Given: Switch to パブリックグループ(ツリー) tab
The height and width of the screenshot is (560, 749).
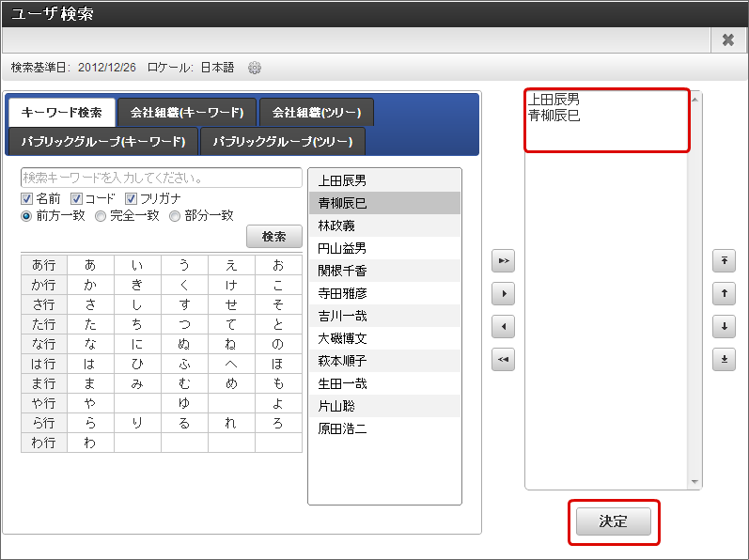Looking at the screenshot, I should [283, 142].
